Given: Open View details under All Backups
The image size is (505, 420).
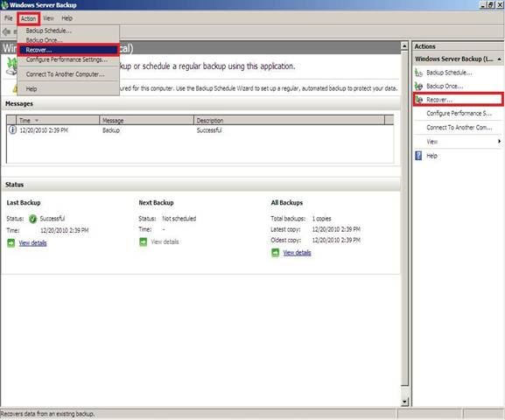Looking at the screenshot, I should pyautogui.click(x=297, y=253).
